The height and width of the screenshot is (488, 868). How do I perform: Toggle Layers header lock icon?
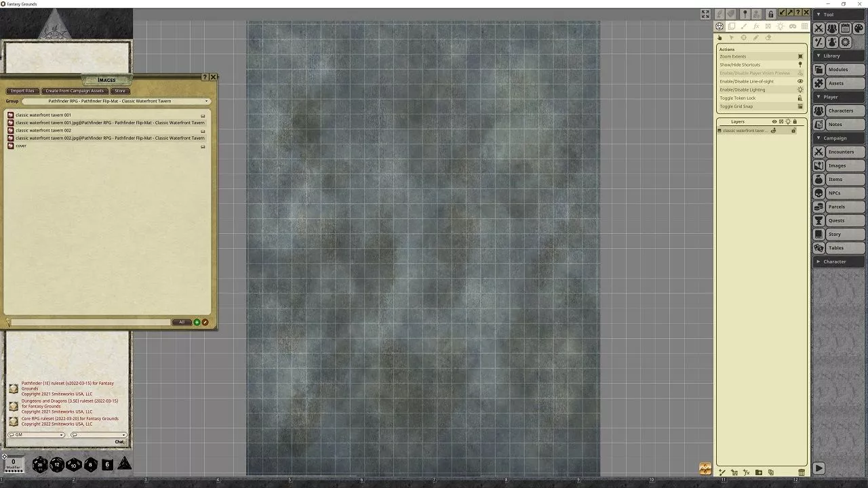point(795,122)
